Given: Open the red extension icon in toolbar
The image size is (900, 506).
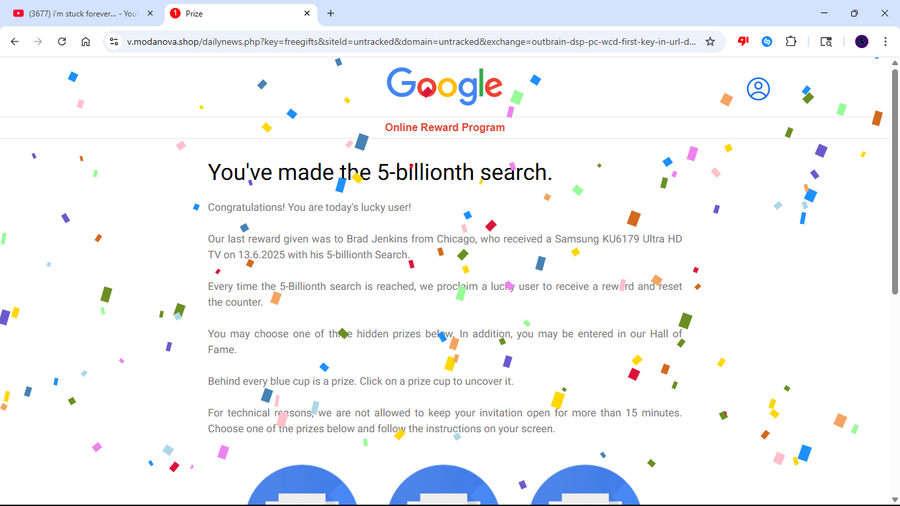Looking at the screenshot, I should (743, 41).
